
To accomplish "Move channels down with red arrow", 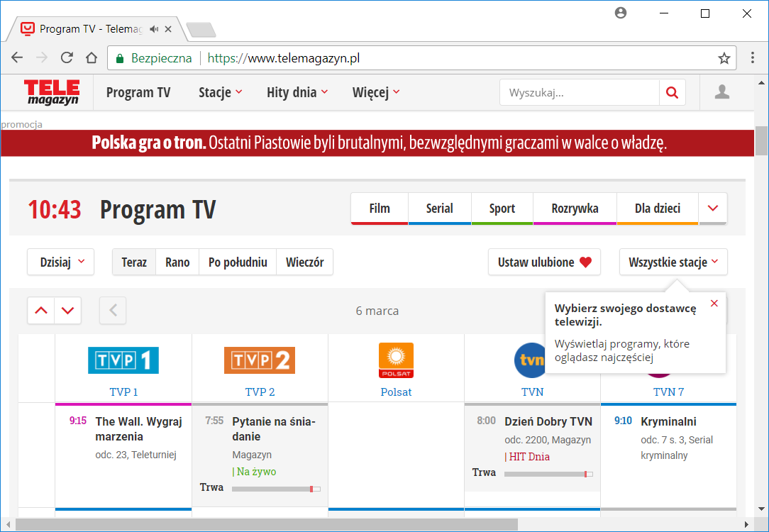I will [67, 311].
